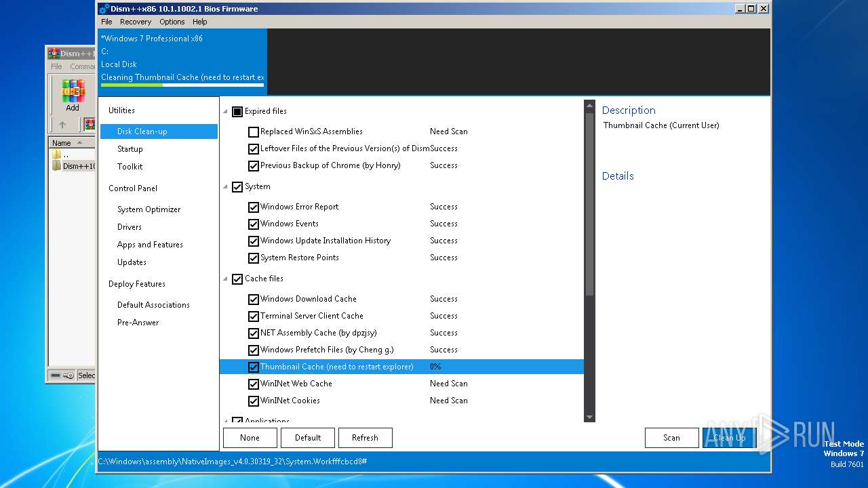
Task: Collapse the Applications group arrow
Action: click(226, 421)
